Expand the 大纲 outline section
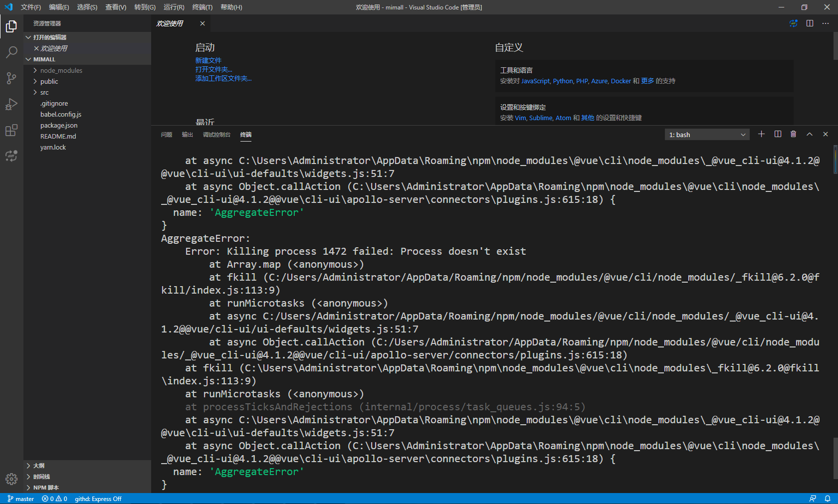This screenshot has height=504, width=838. pyautogui.click(x=87, y=466)
